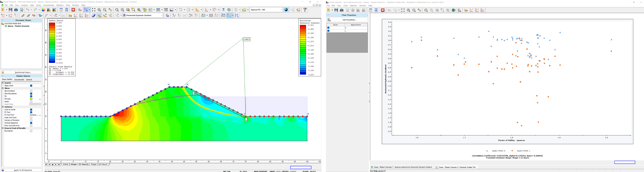Open the scatter plot tool in left window
Screen dimensions: 644x172
(81, 16)
